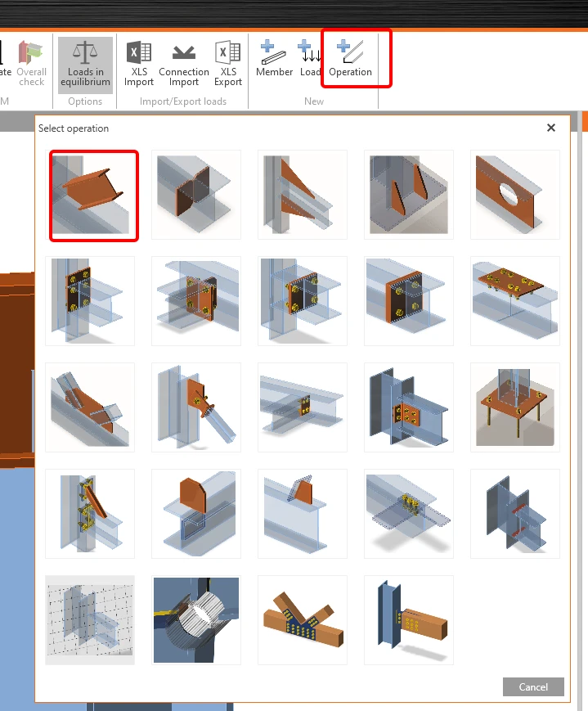Click XLS Export in the ribbon
Screen dimensions: 588x711
click(x=228, y=64)
